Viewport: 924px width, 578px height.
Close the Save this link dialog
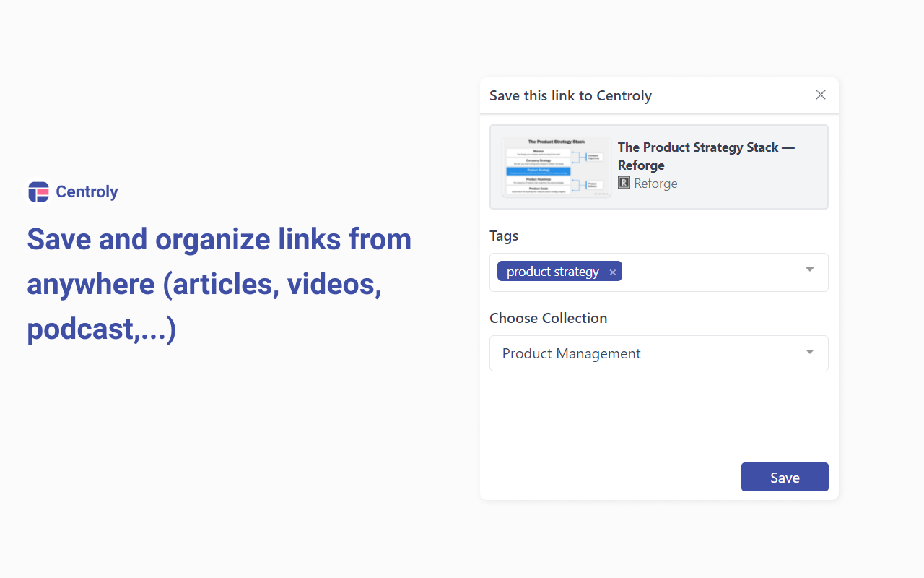tap(821, 95)
